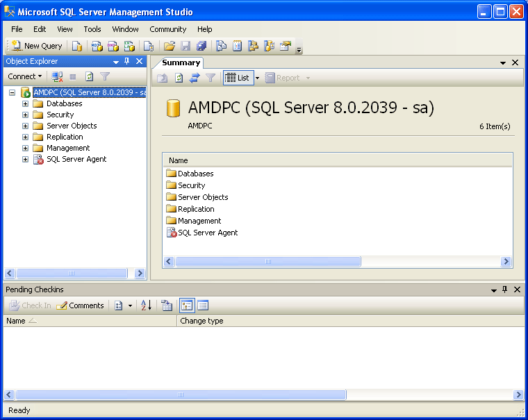The height and width of the screenshot is (420, 528).
Task: Open the Pending Checkins window position dropdown
Action: pyautogui.click(x=494, y=290)
